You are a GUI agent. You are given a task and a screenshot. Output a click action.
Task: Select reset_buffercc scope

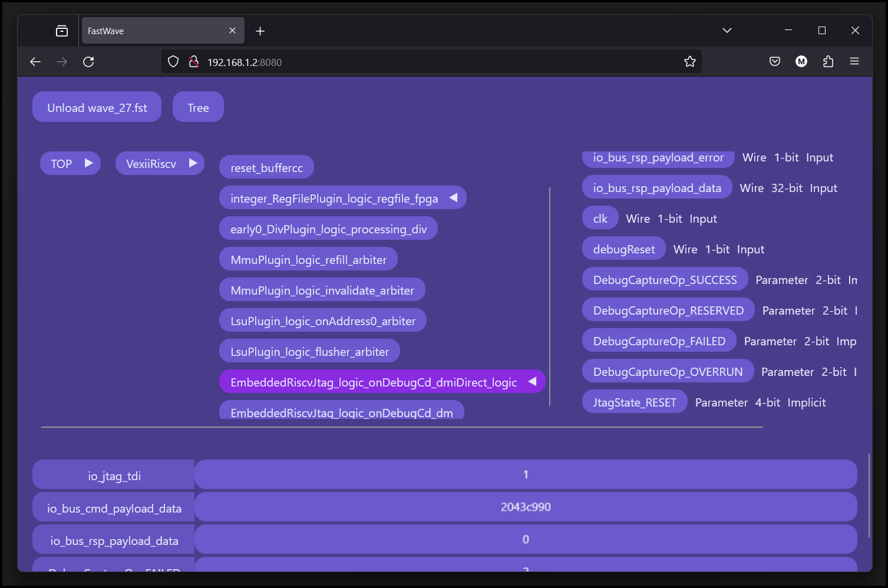(x=266, y=167)
